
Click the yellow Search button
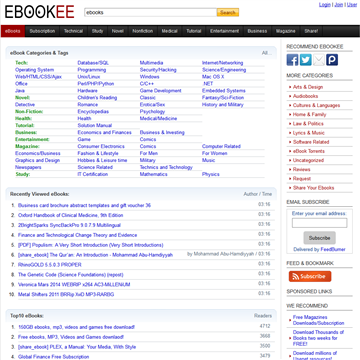pyautogui.click(x=228, y=12)
